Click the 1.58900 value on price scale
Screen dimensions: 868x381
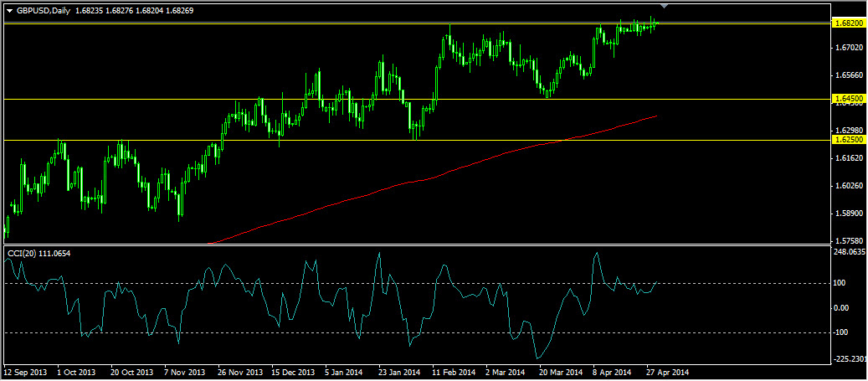[x=848, y=214]
